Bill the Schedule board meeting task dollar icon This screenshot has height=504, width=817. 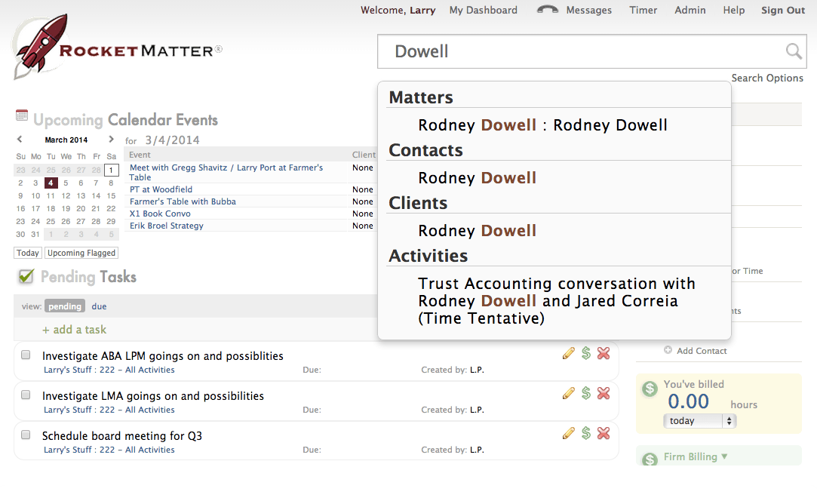point(586,433)
